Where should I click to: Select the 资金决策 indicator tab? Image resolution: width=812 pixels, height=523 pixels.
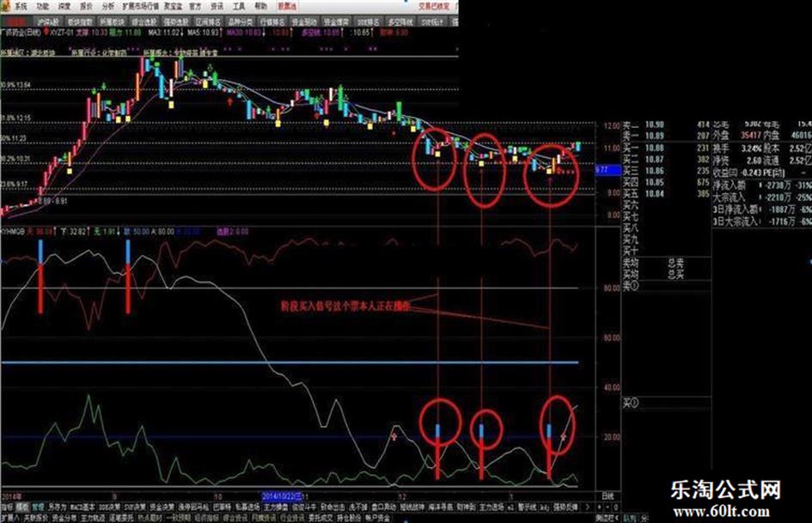(162, 507)
